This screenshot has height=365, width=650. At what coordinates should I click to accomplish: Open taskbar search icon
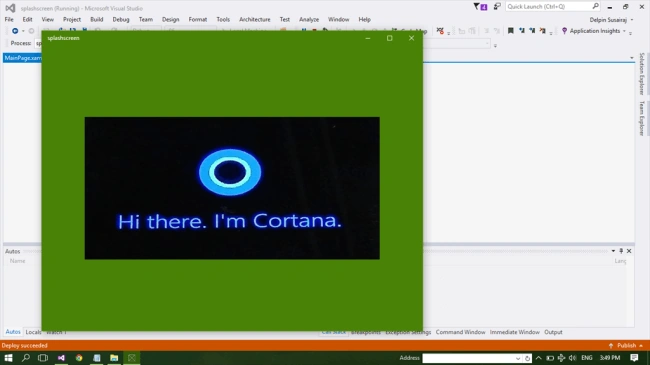(26, 358)
